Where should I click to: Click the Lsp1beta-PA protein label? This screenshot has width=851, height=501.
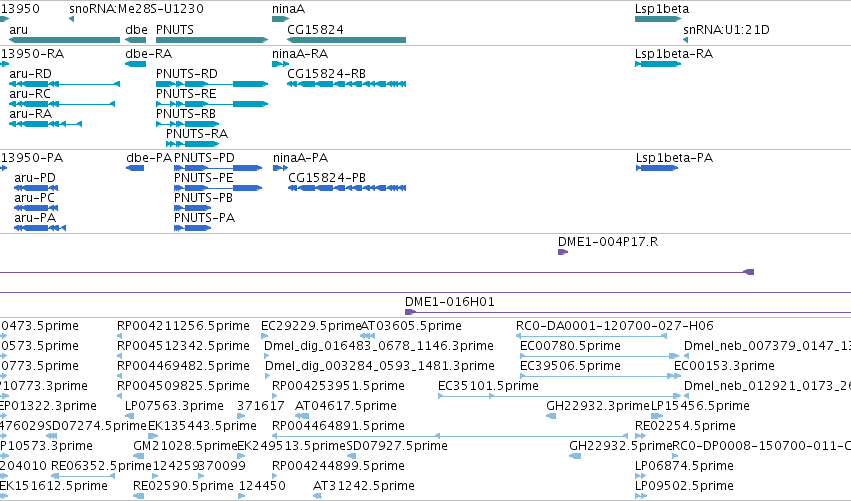tap(675, 158)
